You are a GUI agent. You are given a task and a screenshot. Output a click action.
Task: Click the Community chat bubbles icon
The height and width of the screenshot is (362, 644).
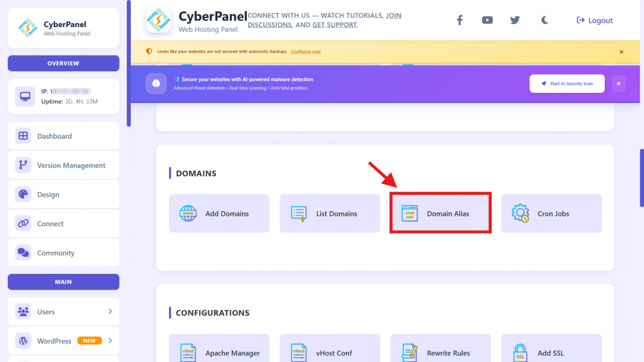23,252
